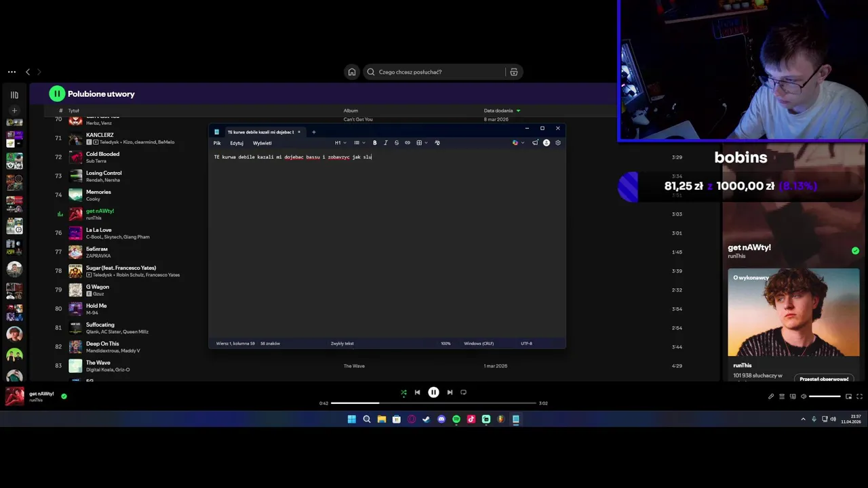Go back using Spotify's back arrow
Viewport: 868px width, 488px height.
(x=28, y=72)
